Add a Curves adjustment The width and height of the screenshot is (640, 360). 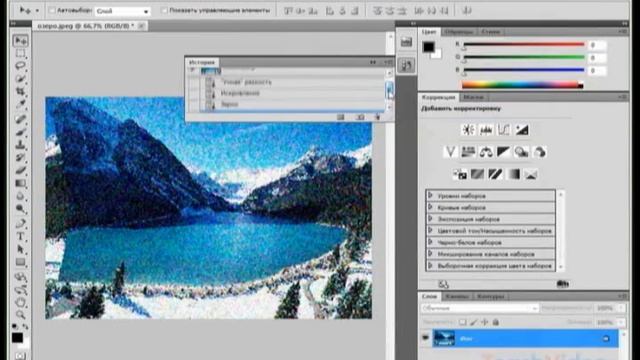tap(504, 130)
